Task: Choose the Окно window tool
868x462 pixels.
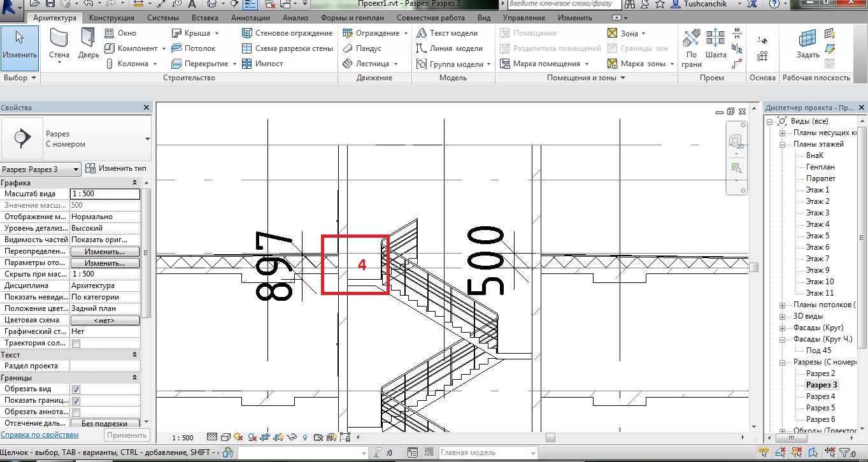Action: tap(120, 33)
